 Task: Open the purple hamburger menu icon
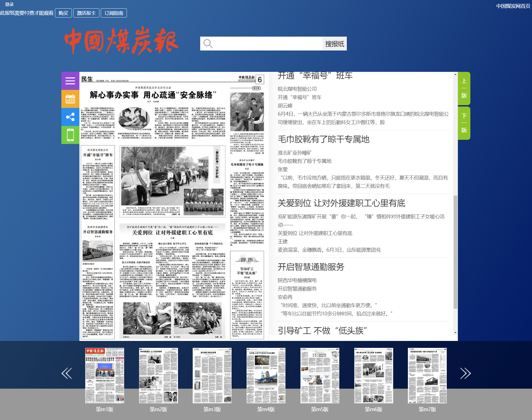70,81
